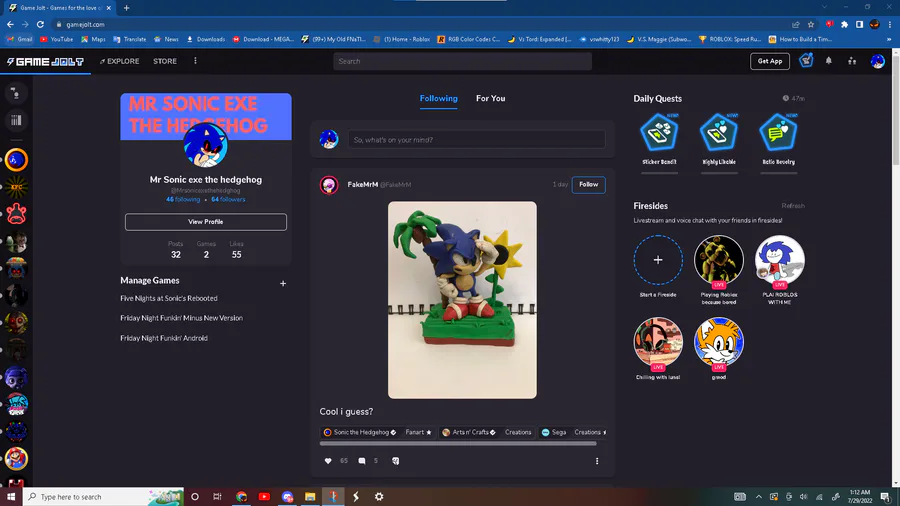The height and width of the screenshot is (506, 900).
Task: Open the notifications bell
Action: (x=828, y=61)
